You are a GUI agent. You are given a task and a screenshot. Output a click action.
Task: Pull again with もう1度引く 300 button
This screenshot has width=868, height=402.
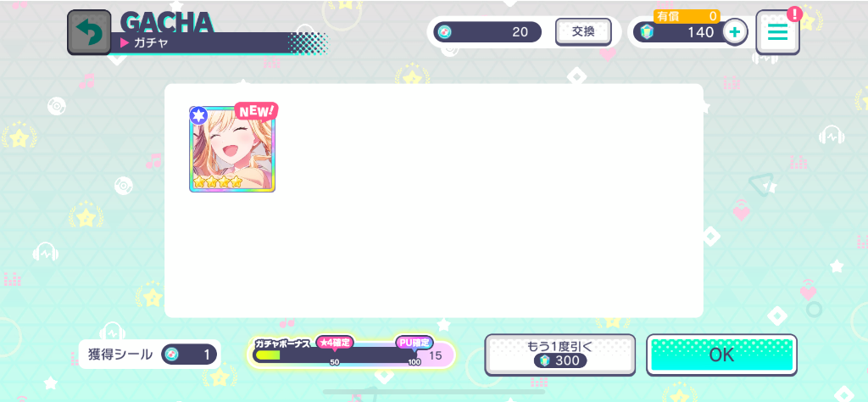[559, 355]
